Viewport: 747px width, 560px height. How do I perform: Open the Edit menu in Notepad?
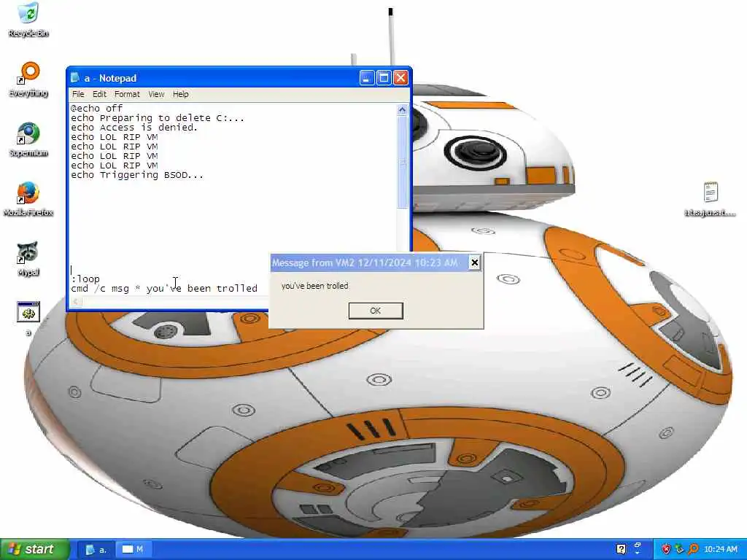coord(99,94)
